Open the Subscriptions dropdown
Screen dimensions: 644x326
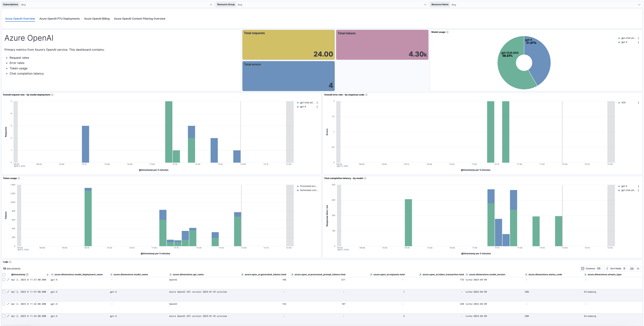point(115,4)
